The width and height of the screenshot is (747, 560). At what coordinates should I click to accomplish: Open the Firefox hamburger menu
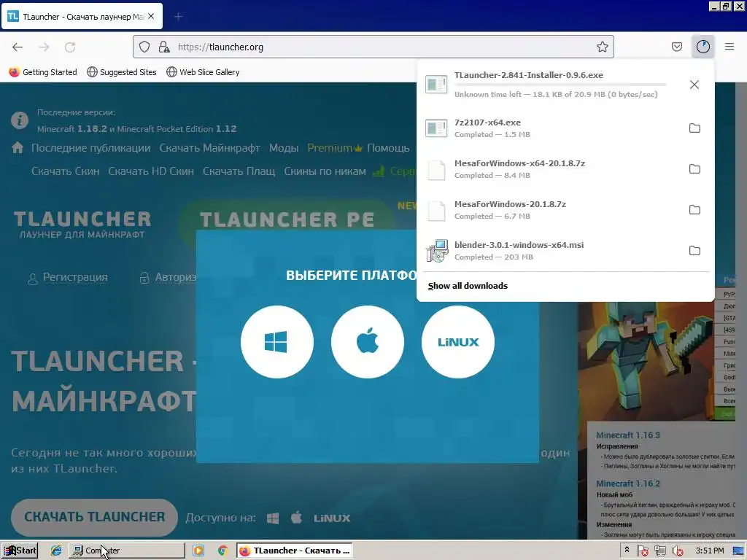(x=729, y=47)
